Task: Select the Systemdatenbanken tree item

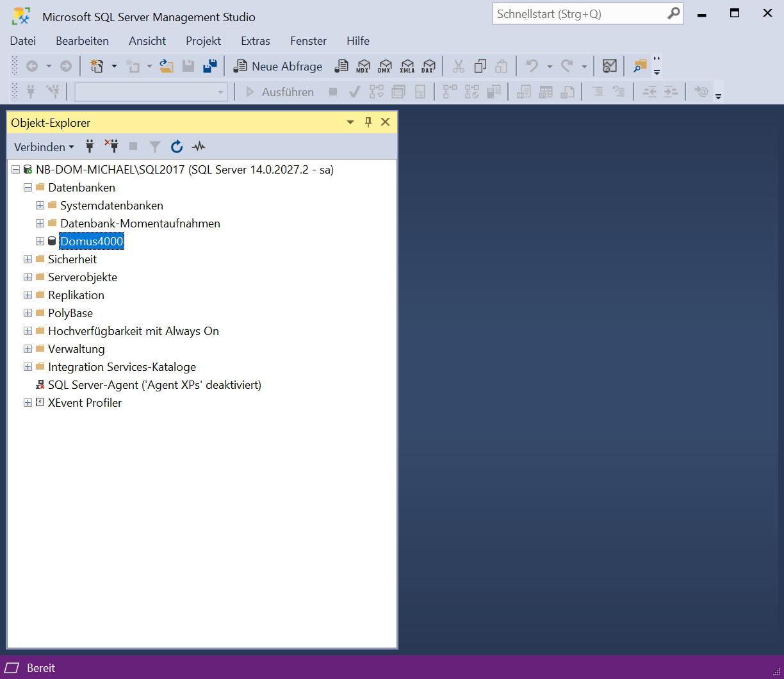Action: (111, 206)
